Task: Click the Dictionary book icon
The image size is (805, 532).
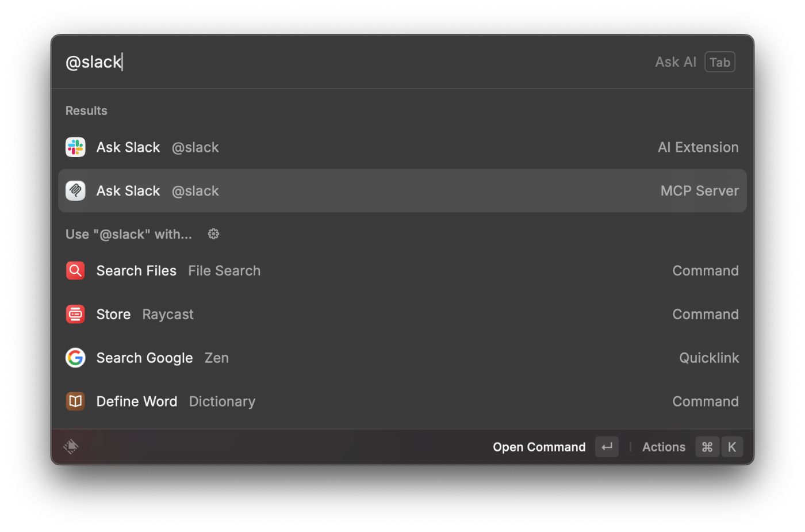Action: (x=75, y=401)
